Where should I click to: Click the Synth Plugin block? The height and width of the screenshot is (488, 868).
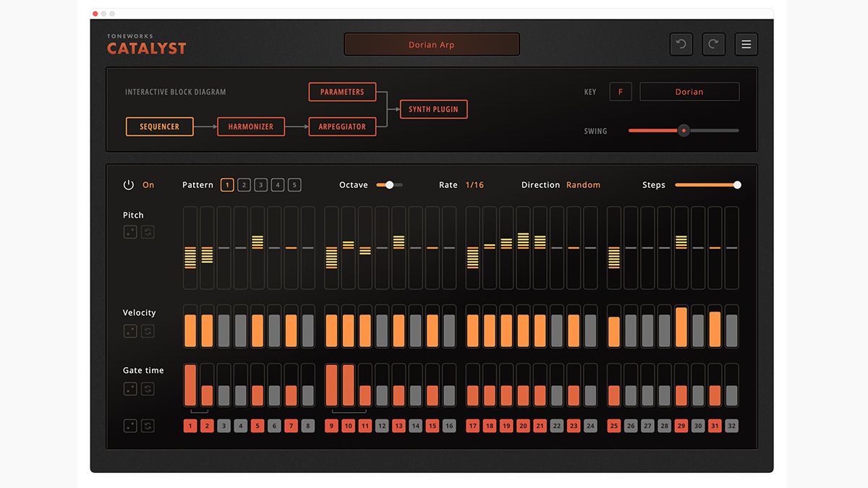click(433, 109)
